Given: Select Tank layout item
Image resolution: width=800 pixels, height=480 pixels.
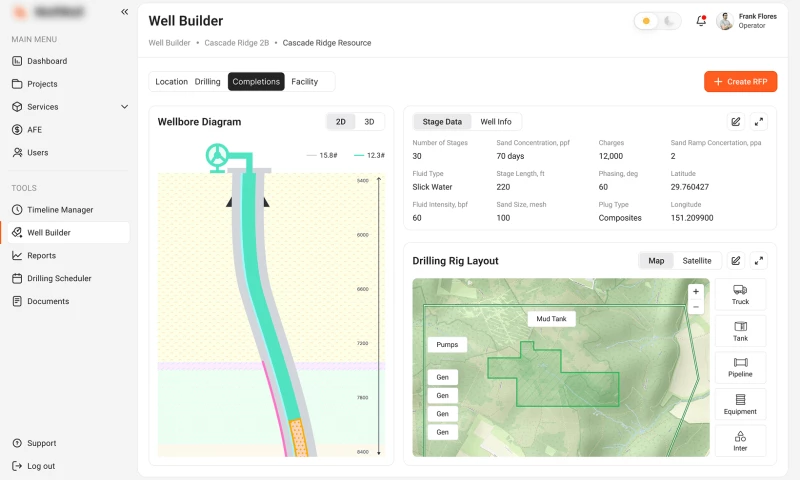Looking at the screenshot, I should coord(740,332).
